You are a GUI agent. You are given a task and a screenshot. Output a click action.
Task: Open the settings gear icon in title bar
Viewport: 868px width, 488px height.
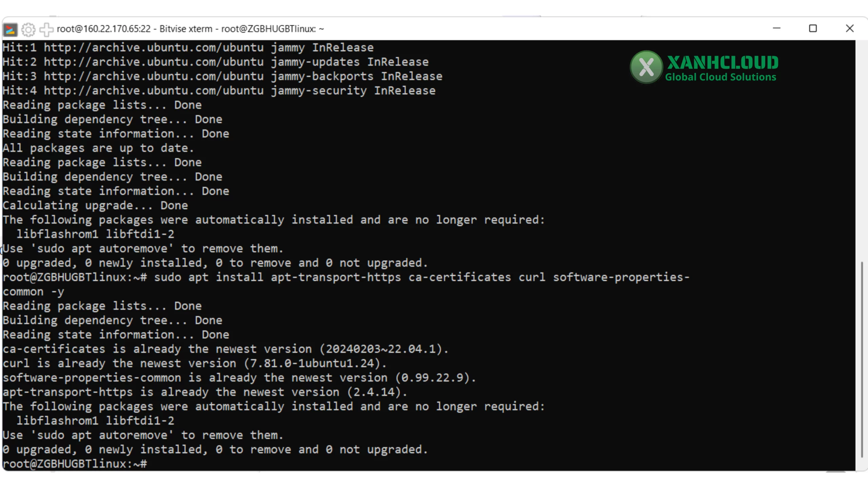click(x=28, y=29)
